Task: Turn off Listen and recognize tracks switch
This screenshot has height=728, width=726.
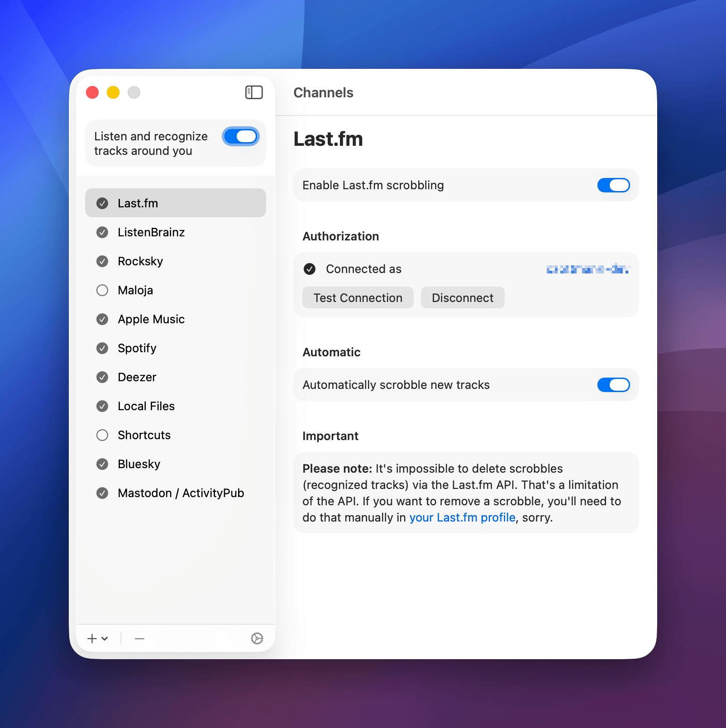Action: point(241,136)
